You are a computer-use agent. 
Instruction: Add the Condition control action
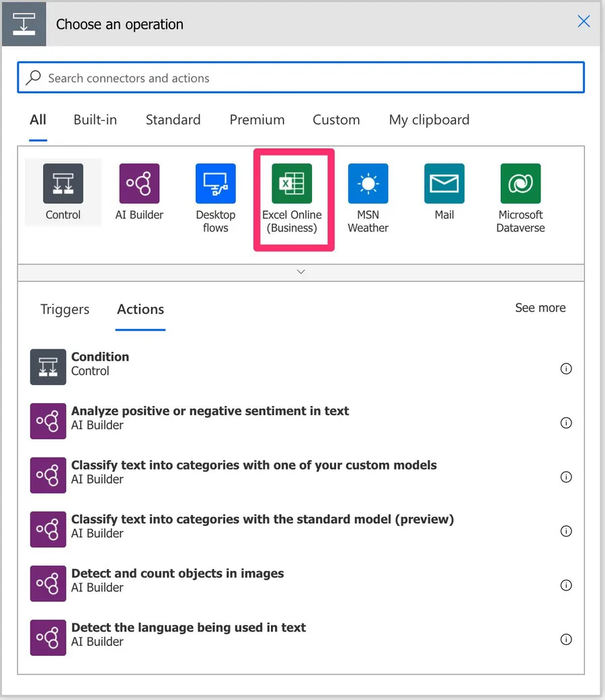[x=100, y=363]
